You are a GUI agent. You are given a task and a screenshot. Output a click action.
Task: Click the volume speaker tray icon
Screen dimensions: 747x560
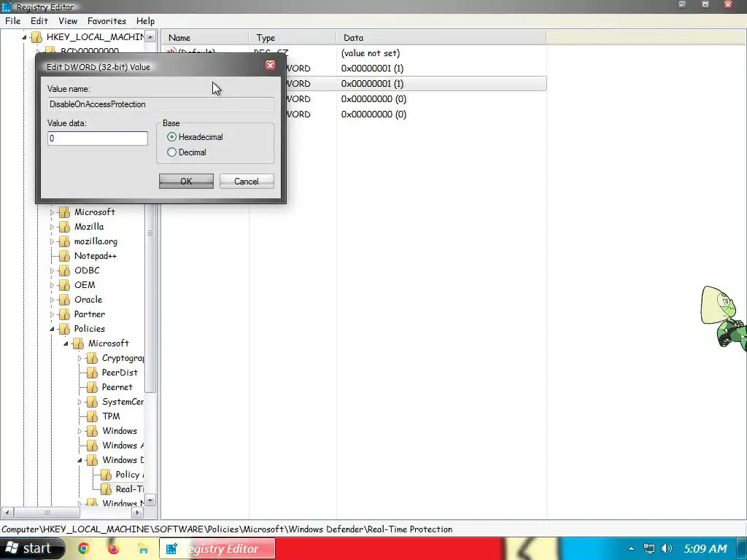tap(667, 548)
